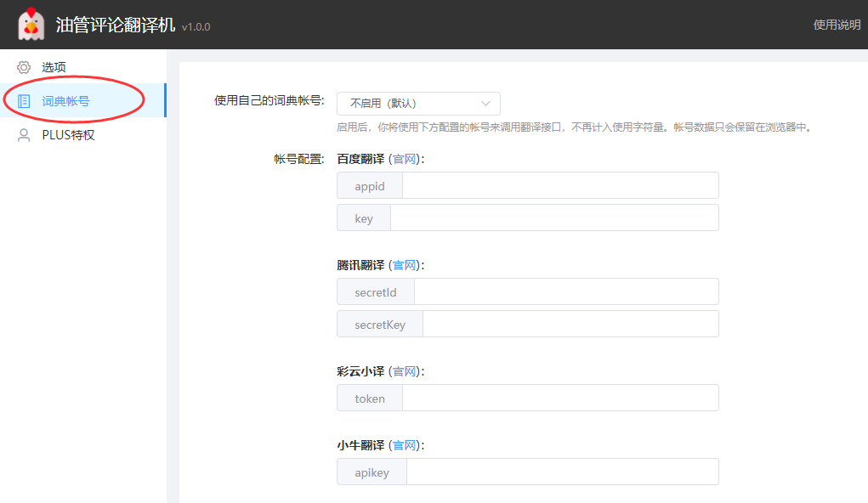Click the apikey prefix label

point(372,472)
